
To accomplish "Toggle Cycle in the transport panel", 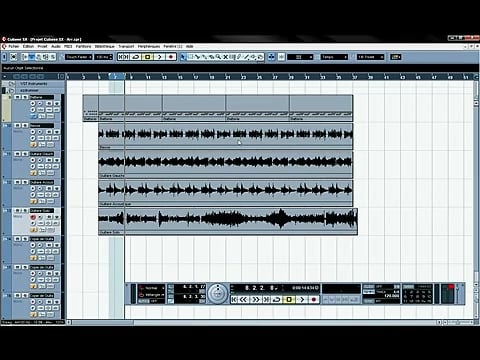I will pos(276,300).
